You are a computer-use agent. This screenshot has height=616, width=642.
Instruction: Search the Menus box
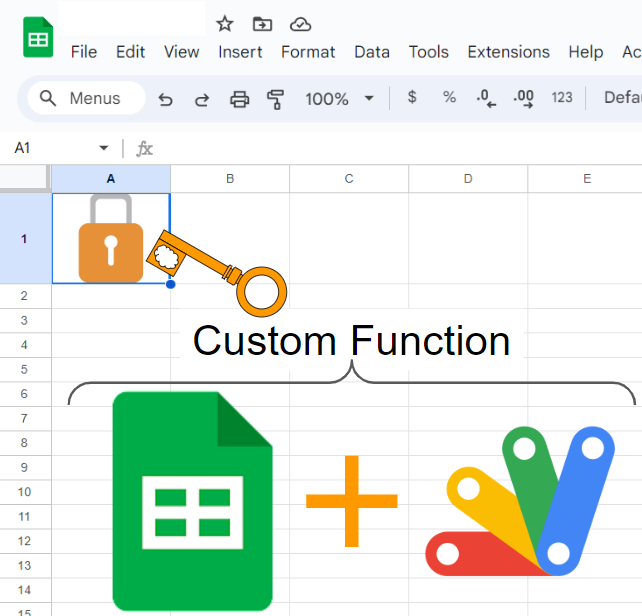[86, 98]
